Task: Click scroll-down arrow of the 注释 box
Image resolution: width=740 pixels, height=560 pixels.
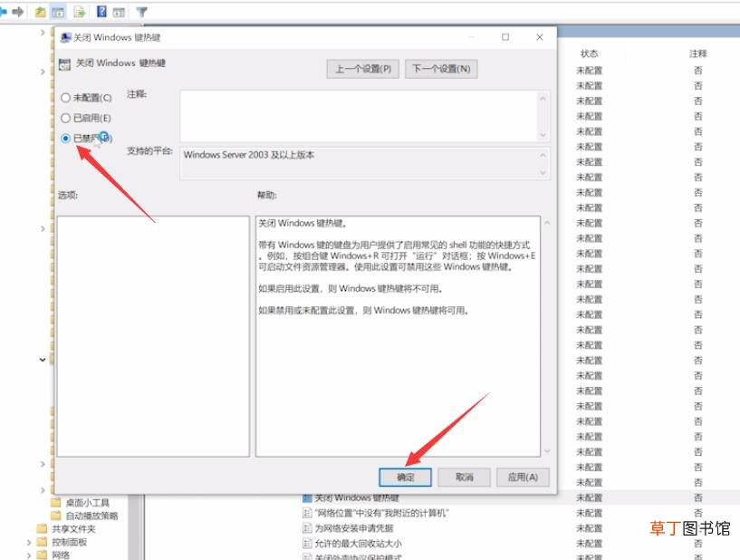Action: 543,135
